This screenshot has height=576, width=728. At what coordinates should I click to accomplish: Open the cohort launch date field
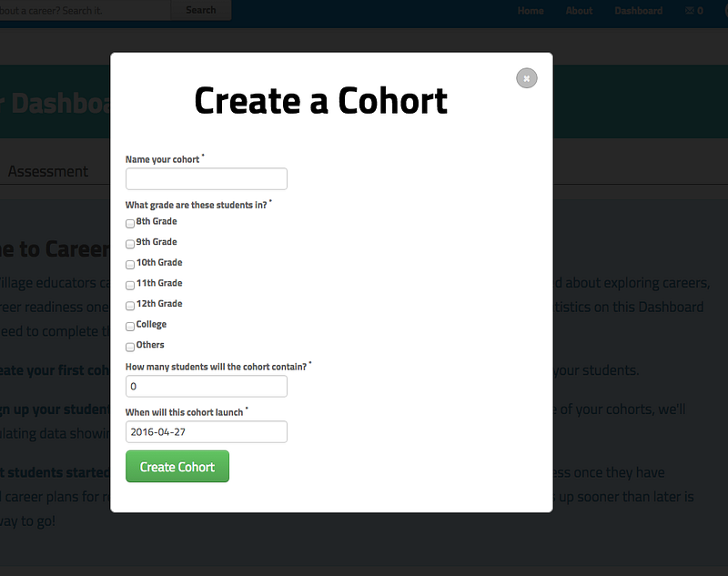(x=207, y=431)
